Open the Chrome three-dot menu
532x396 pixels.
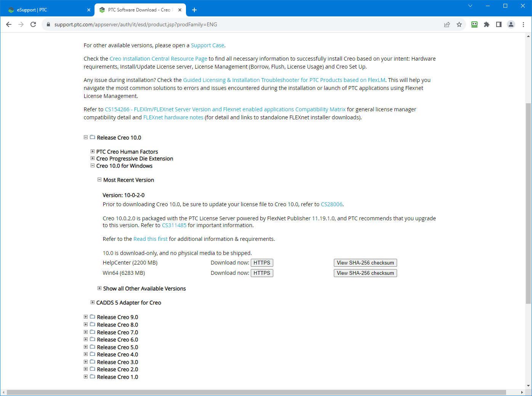(524, 24)
